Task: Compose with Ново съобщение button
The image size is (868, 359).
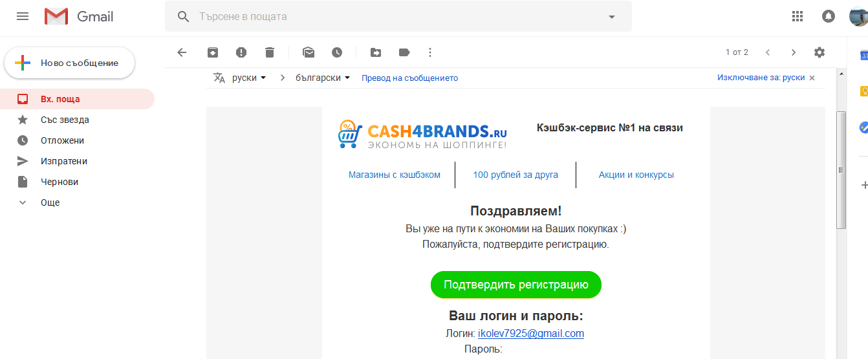Action: pos(70,63)
